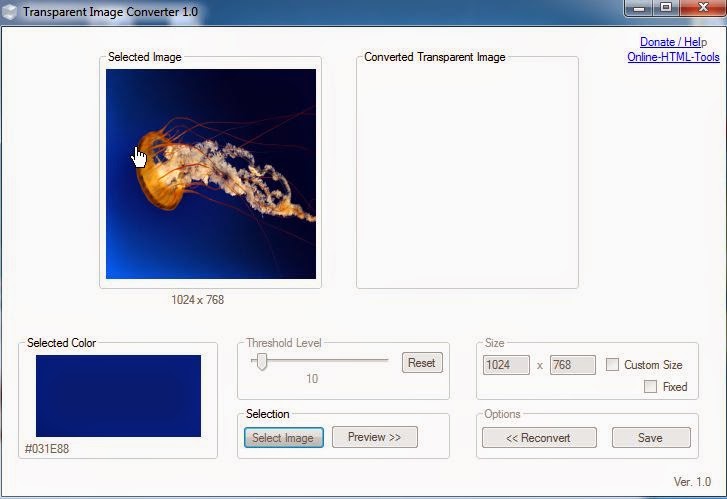Click the dark blue Selected Color swatch
Screen dimensions: 727x499
point(118,395)
